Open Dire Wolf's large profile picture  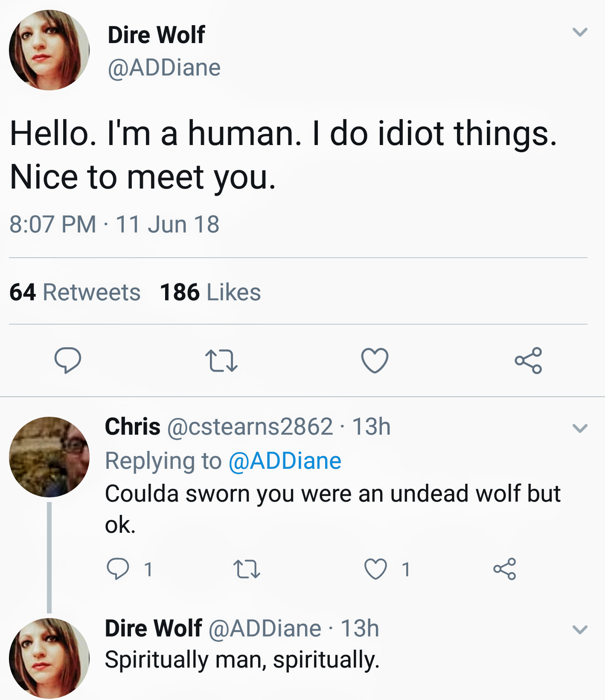click(49, 50)
